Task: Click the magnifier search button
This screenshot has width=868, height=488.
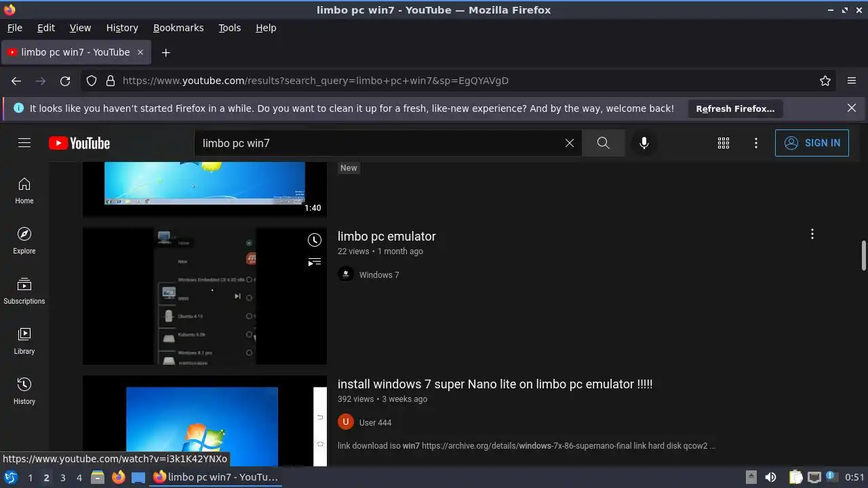Action: [603, 143]
